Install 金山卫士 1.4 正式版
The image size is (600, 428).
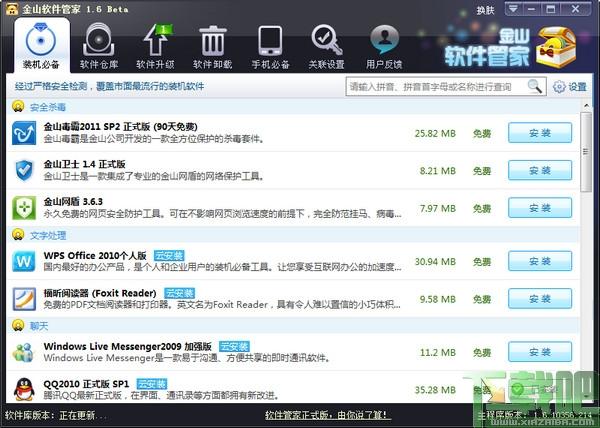point(539,171)
